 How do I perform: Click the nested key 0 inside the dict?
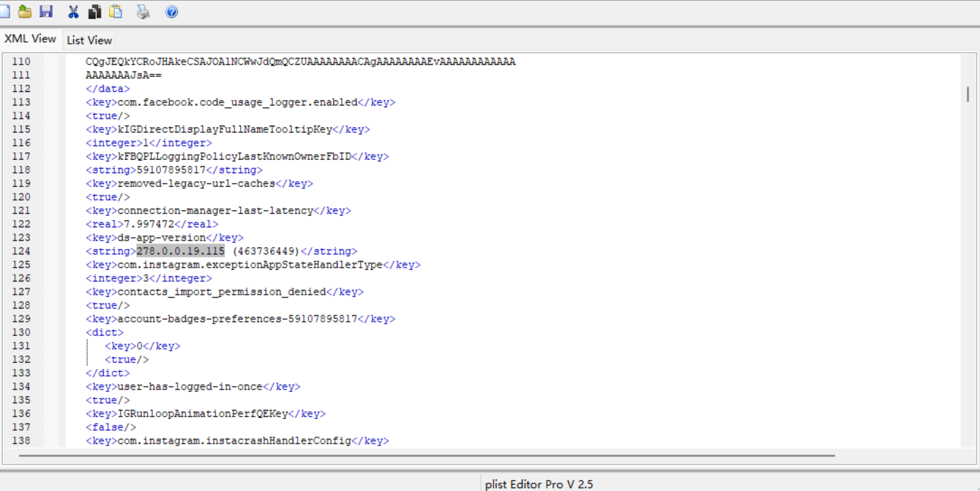click(x=142, y=346)
